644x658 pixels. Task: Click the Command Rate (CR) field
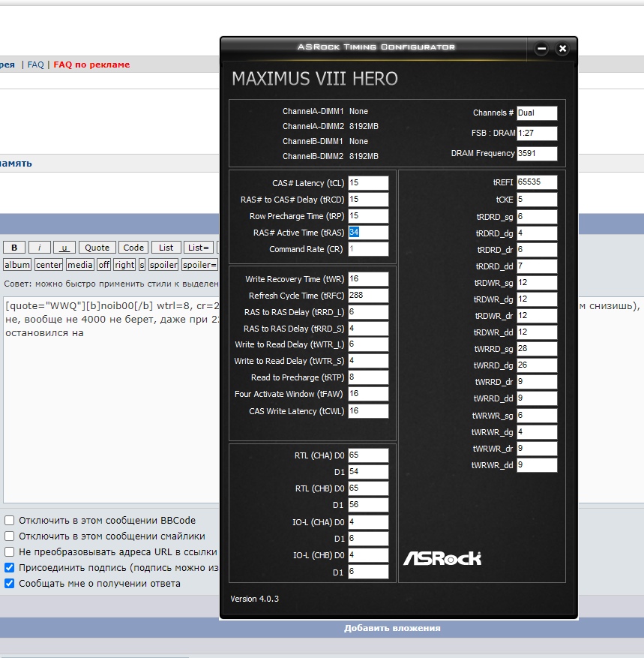pos(368,249)
